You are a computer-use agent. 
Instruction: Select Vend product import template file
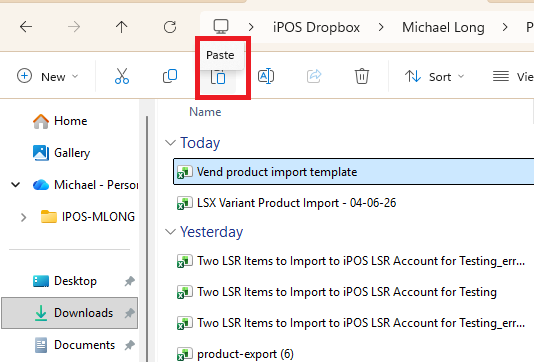(x=354, y=172)
